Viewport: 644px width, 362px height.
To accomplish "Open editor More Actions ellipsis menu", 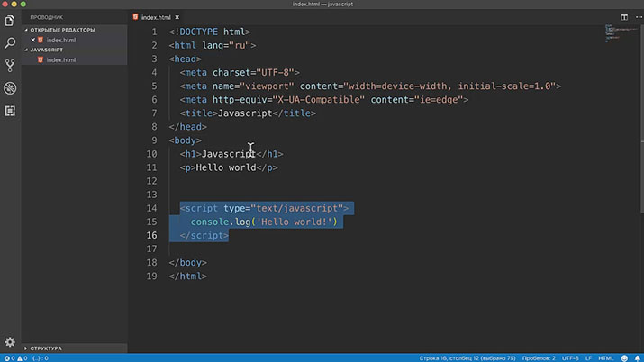I will tap(639, 17).
